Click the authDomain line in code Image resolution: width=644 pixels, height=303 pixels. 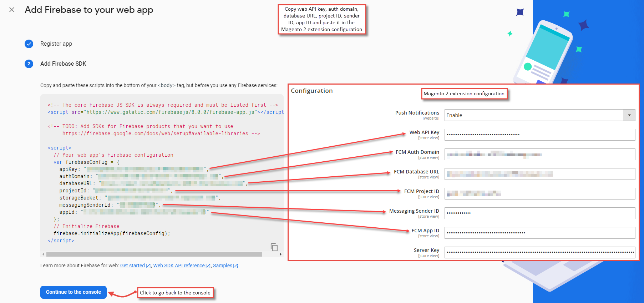coord(141,176)
